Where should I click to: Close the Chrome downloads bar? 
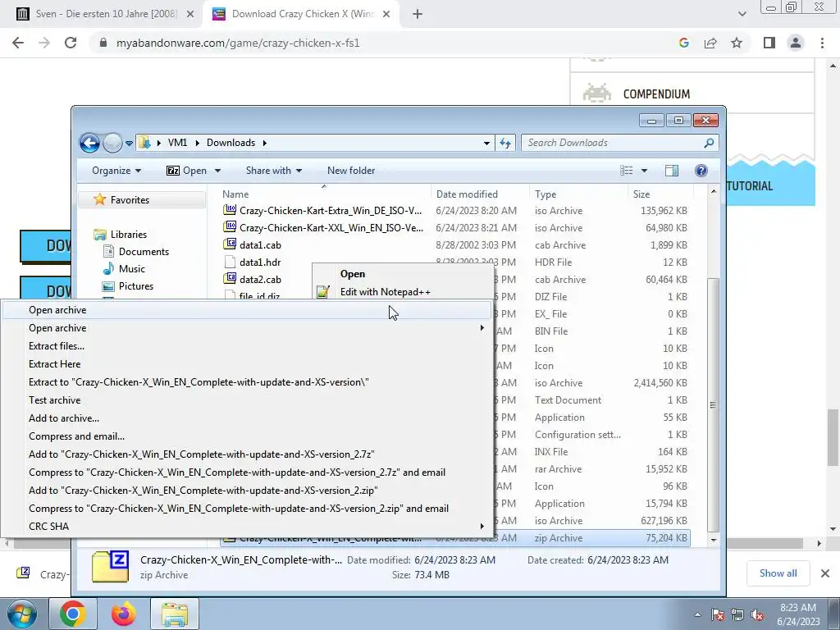click(x=825, y=573)
